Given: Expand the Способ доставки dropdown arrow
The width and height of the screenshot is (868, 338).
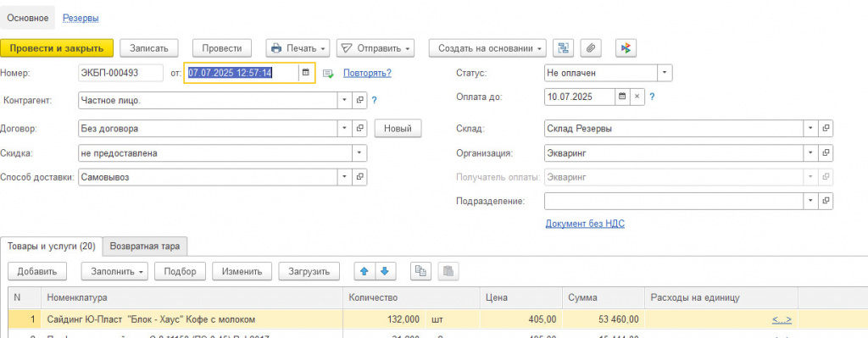Looking at the screenshot, I should click(x=345, y=177).
